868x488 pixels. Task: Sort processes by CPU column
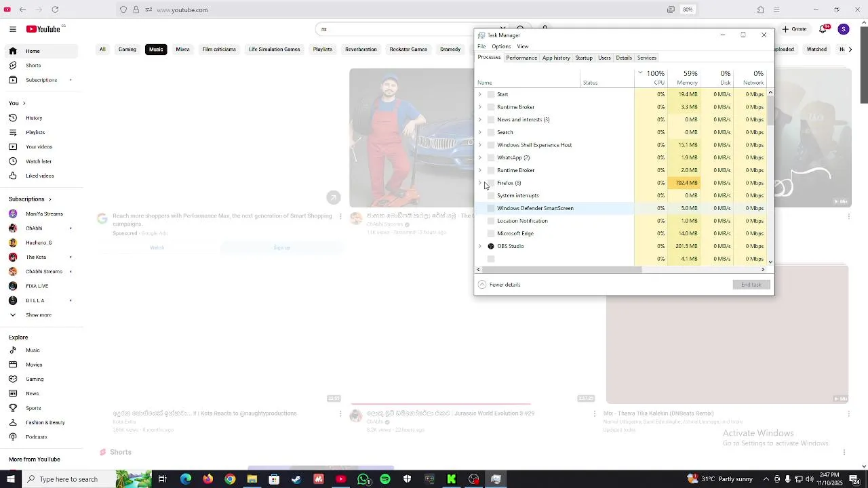pos(652,77)
